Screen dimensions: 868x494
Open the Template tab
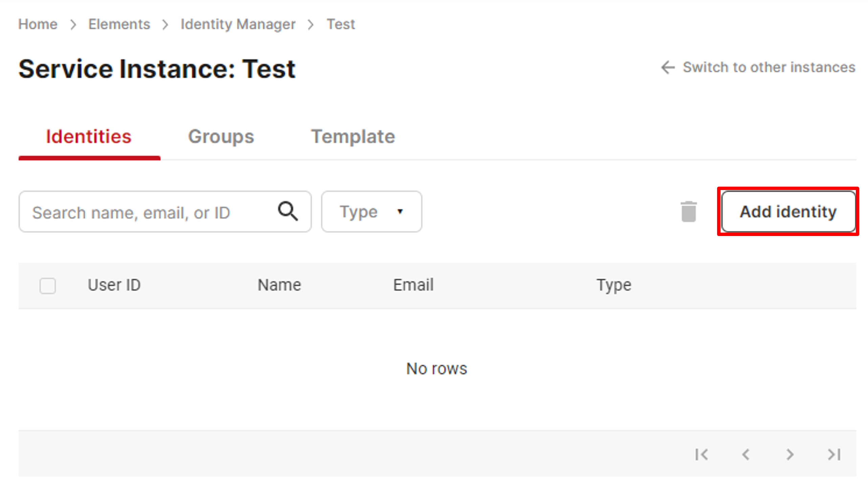(x=353, y=137)
